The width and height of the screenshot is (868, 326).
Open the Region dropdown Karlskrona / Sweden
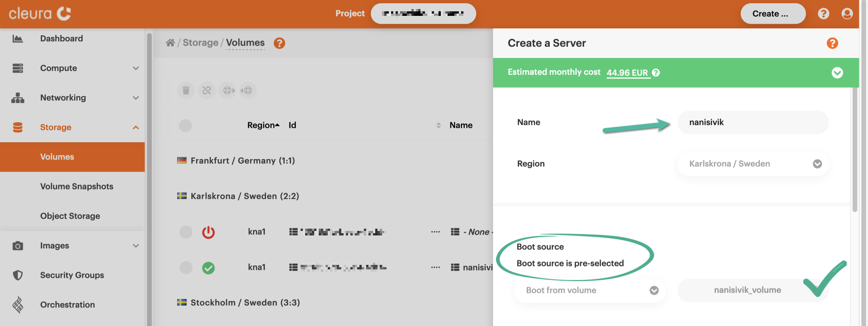[x=753, y=164]
